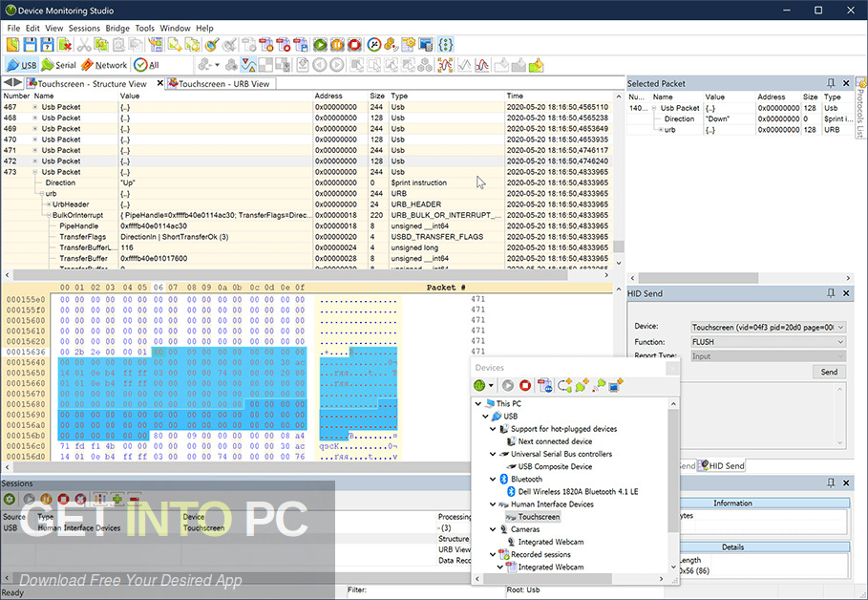Collapse the This PC tree node
This screenshot has width=868, height=600.
tap(478, 404)
